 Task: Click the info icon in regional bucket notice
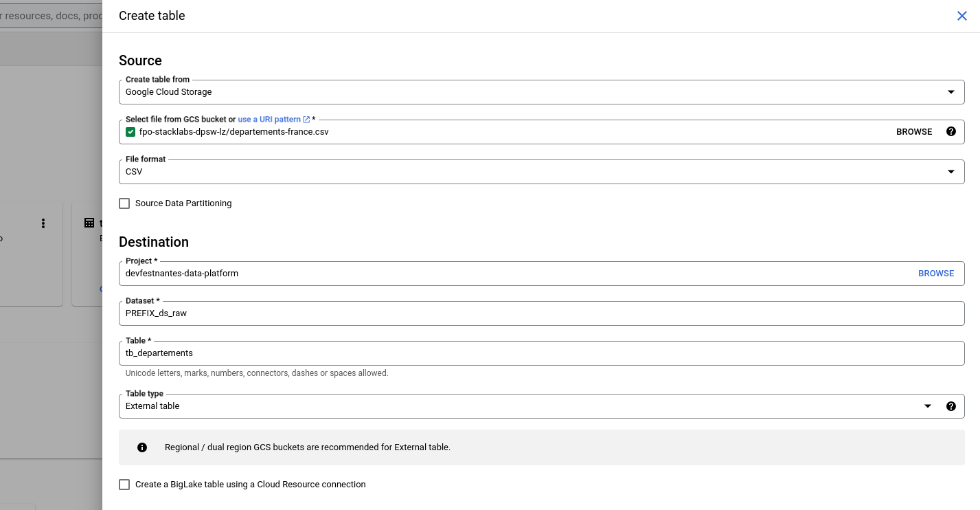tap(142, 447)
